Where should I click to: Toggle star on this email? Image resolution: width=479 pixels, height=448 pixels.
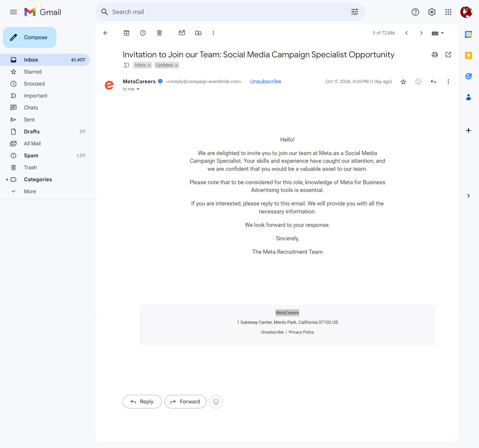tap(403, 82)
